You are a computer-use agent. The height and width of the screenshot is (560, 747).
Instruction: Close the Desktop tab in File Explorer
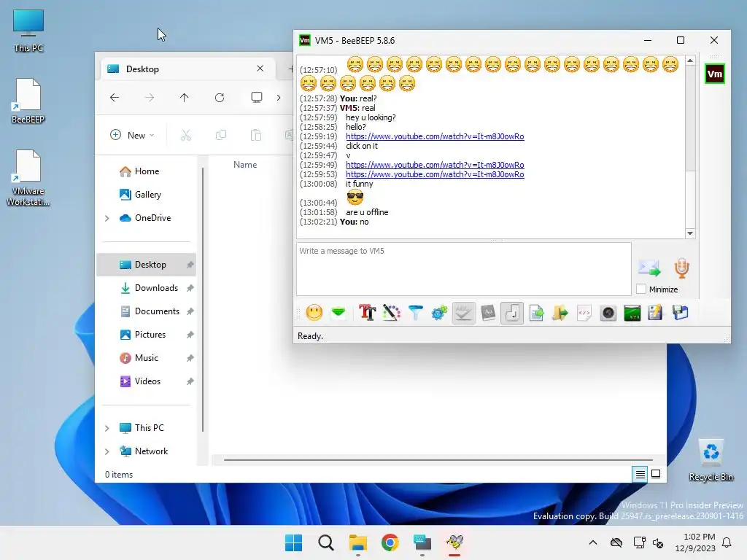click(x=260, y=69)
